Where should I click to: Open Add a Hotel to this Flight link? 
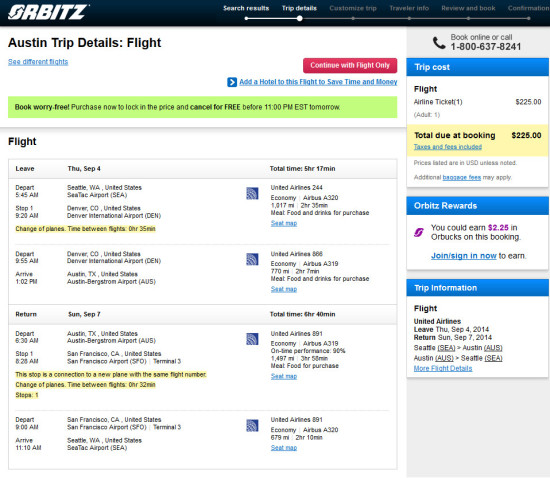tap(318, 82)
